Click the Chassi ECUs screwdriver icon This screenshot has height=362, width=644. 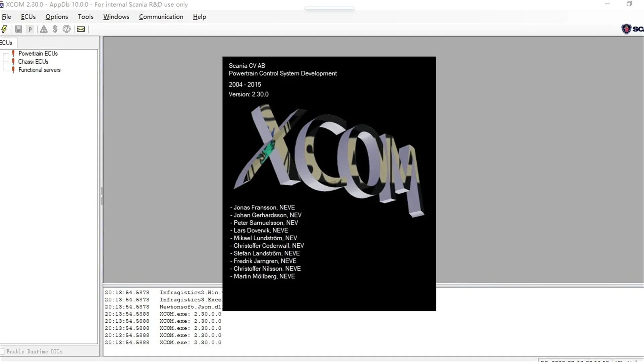[13, 62]
